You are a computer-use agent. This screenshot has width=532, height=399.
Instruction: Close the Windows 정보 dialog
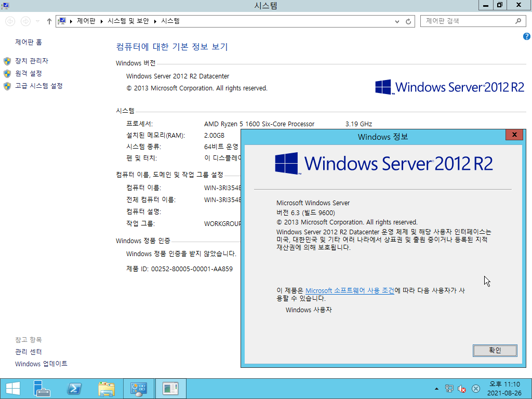click(x=514, y=135)
